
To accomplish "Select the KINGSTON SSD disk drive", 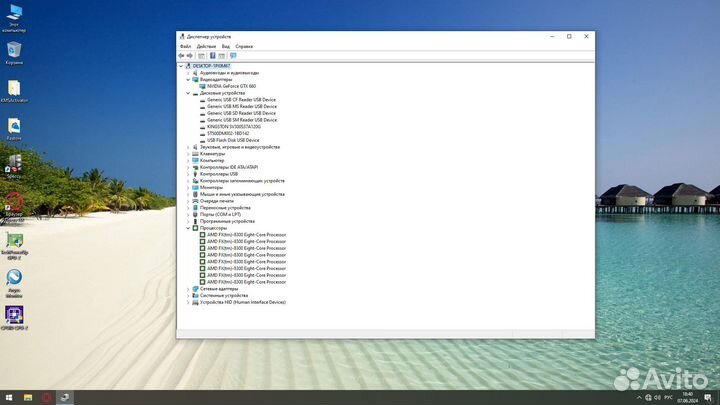I will click(234, 127).
